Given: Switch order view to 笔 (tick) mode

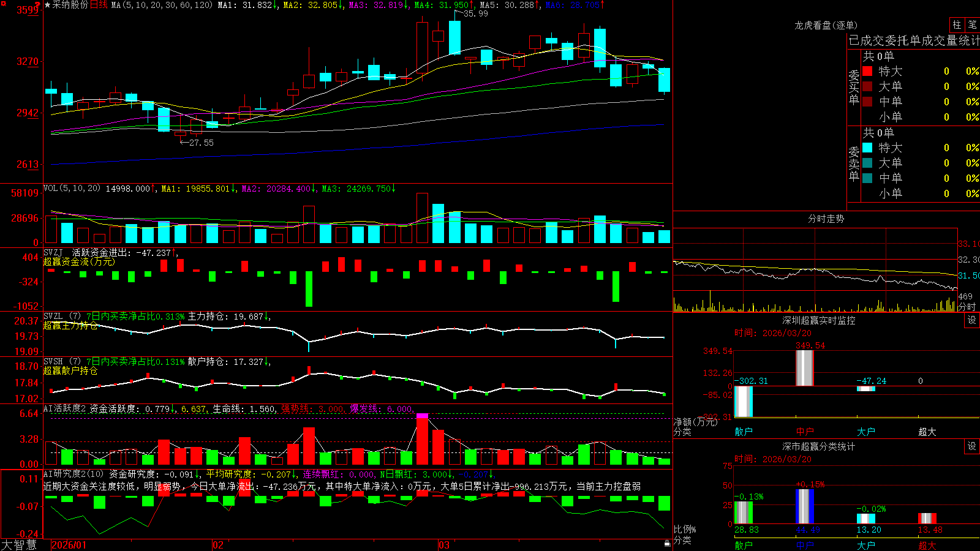Looking at the screenshot, I should point(973,24).
